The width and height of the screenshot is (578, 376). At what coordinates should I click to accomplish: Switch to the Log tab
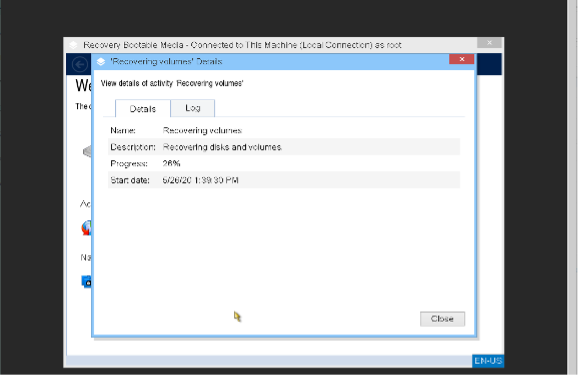[192, 108]
